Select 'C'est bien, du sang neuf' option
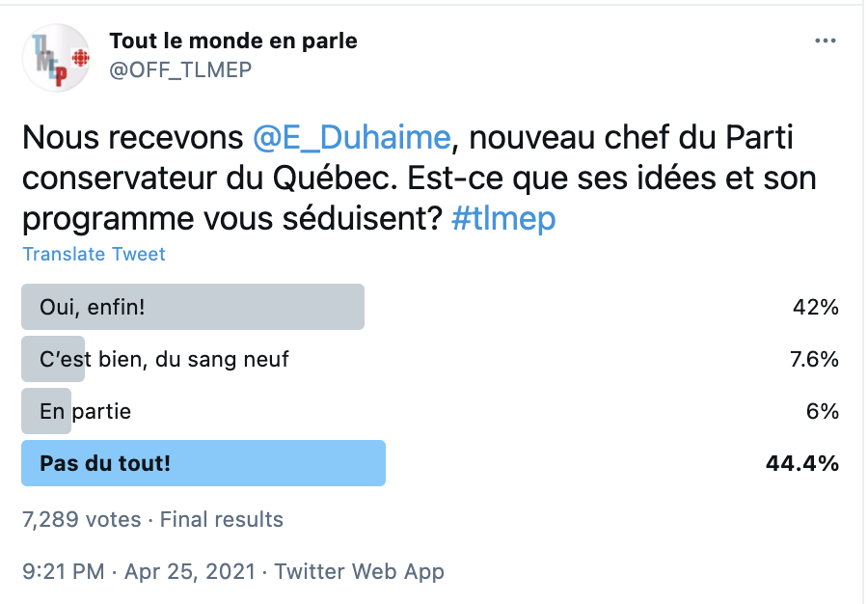 pyautogui.click(x=164, y=359)
